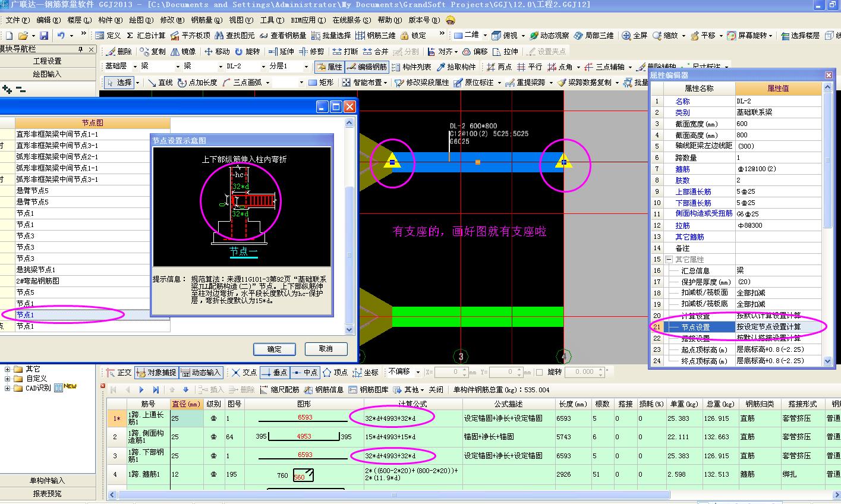Click 修剪 trim tool
Screen dimensions: 841x504
[x=312, y=52]
